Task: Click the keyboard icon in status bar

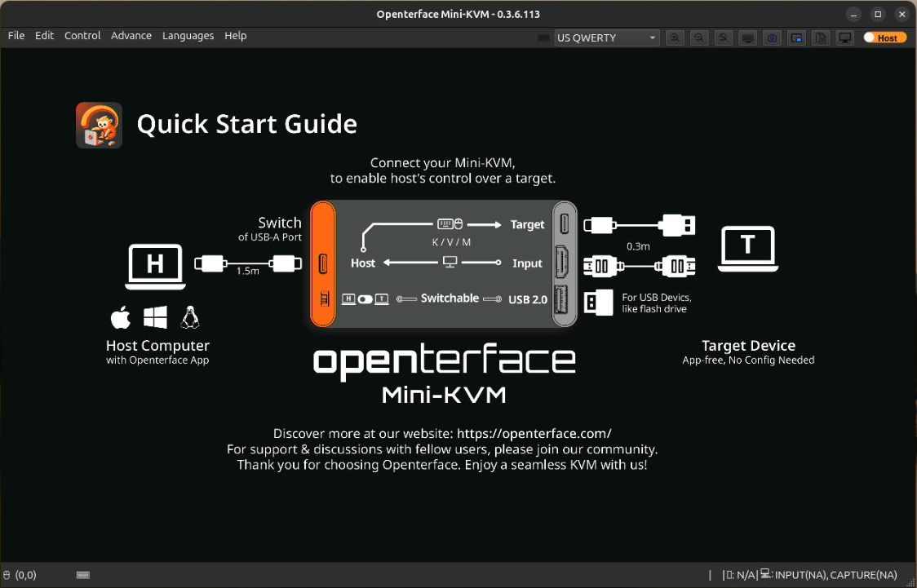Action: point(82,575)
